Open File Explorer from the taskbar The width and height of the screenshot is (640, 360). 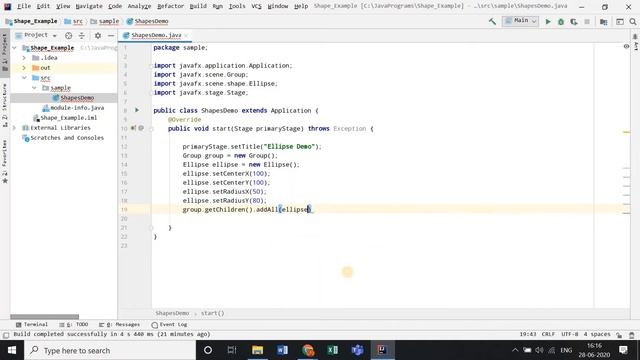(x=257, y=350)
